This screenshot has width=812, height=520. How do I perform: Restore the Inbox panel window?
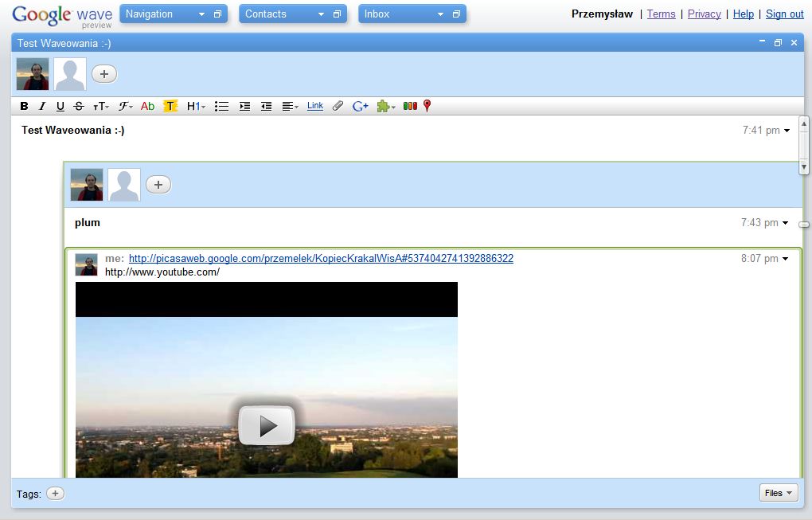[456, 14]
